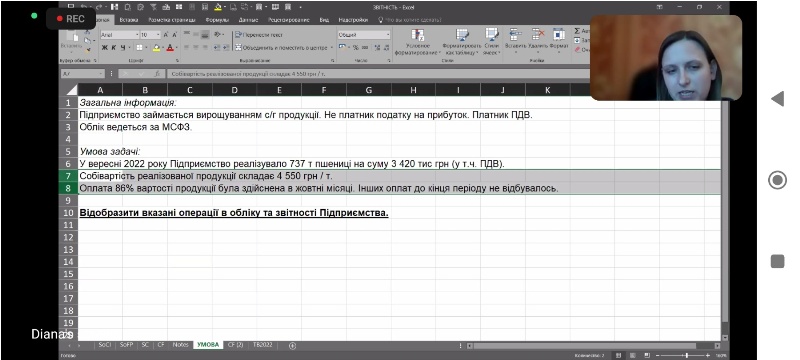Expand the merge and center dropdown arrow
Viewport: 800px width, 360px height.
pos(332,47)
